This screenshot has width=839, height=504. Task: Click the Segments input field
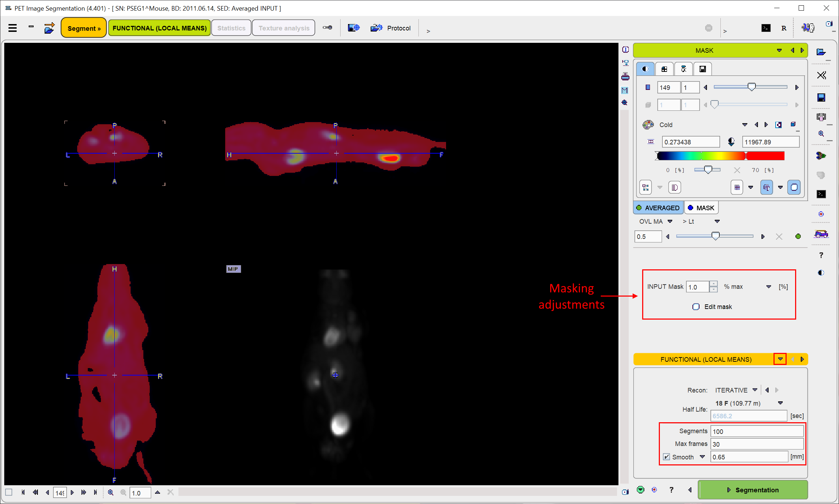757,431
